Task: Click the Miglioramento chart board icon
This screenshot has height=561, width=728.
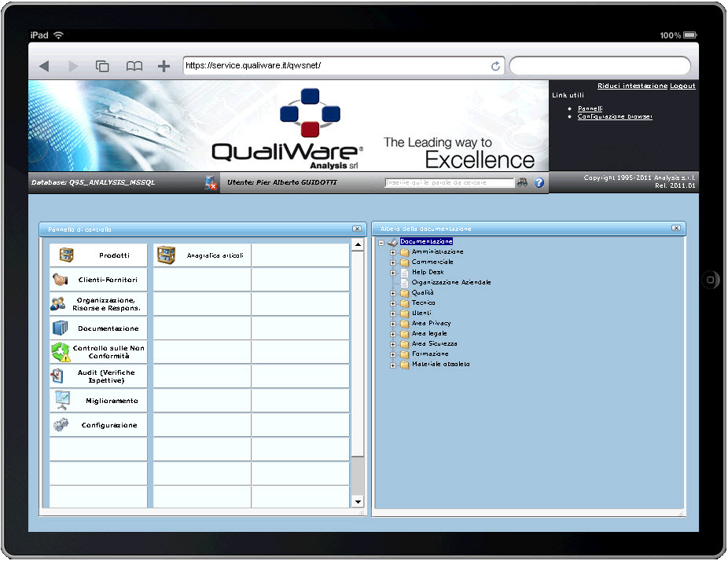Action: (62, 400)
